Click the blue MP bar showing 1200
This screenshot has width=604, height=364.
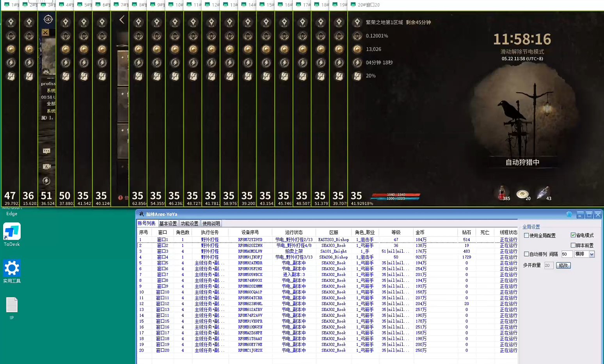click(x=396, y=199)
